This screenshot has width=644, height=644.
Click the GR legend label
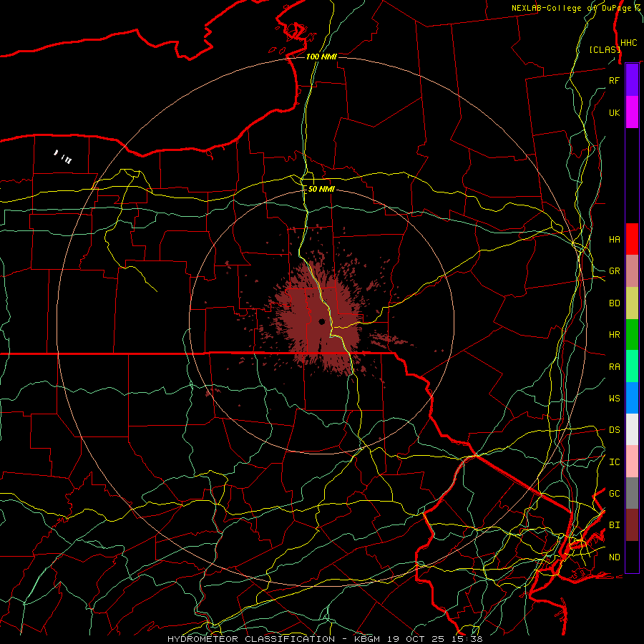pos(614,271)
